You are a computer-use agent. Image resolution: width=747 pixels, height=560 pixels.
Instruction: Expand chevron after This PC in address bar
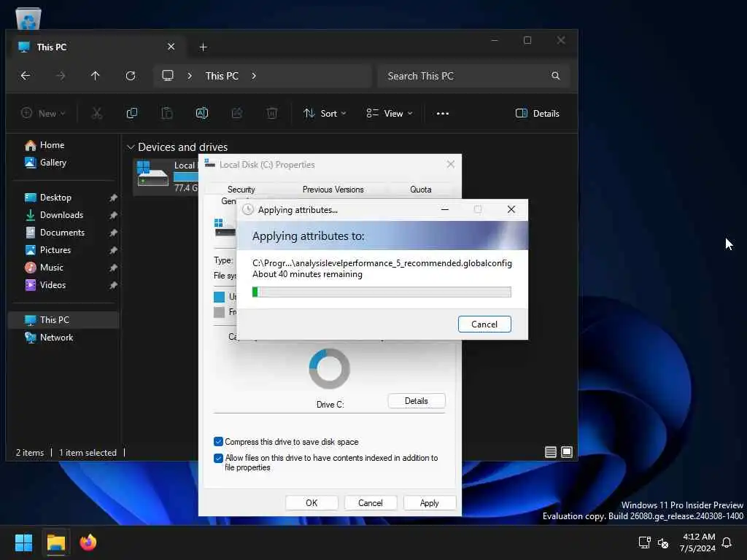tap(253, 76)
